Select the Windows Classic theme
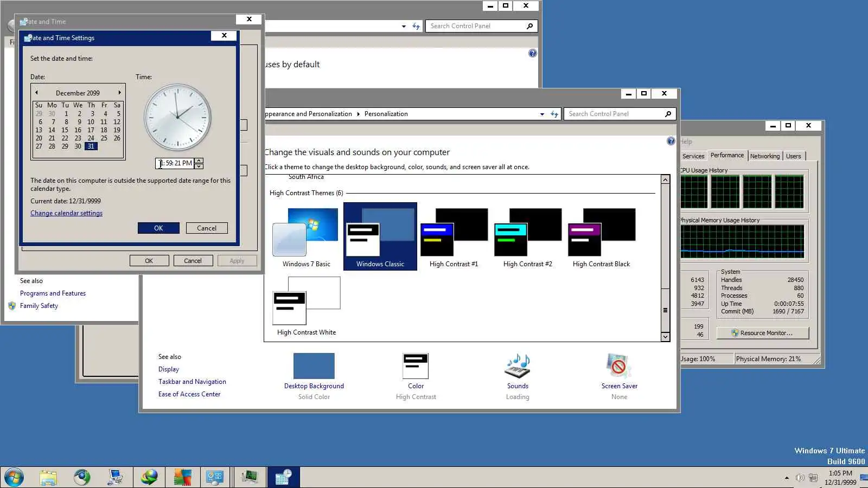Screen dimensions: 868x488 pyautogui.click(x=380, y=236)
